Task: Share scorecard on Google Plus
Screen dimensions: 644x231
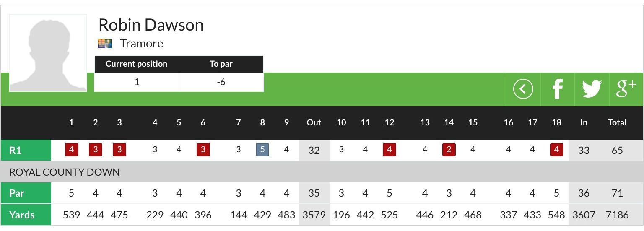Action: tap(626, 89)
